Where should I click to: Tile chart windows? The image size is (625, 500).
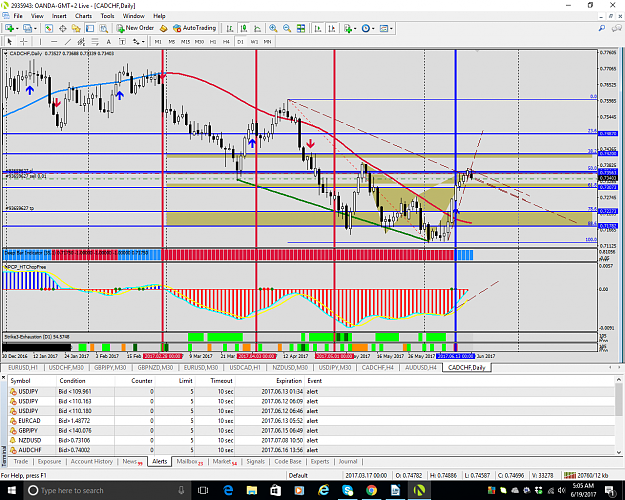click(301, 28)
